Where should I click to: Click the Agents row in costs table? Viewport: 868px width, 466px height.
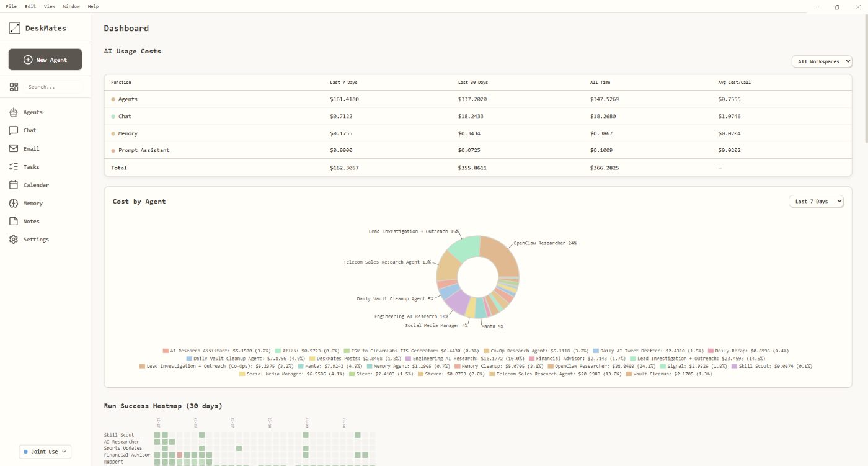(x=128, y=99)
